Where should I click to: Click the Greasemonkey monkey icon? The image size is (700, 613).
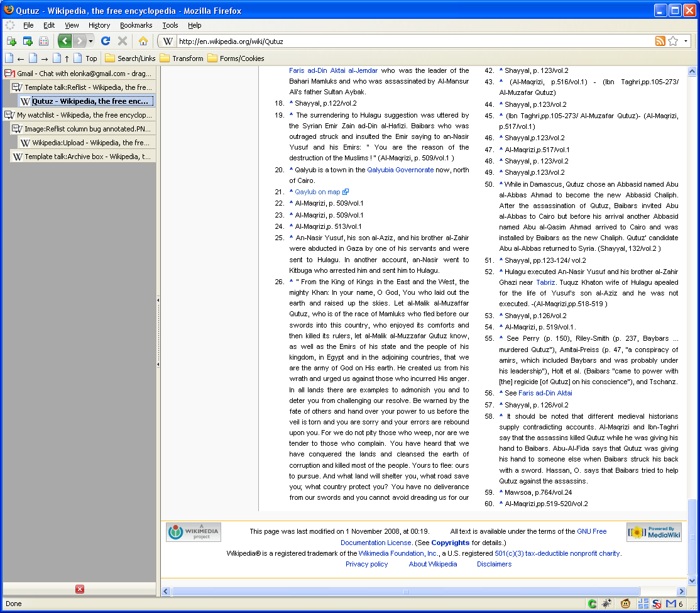[625, 604]
